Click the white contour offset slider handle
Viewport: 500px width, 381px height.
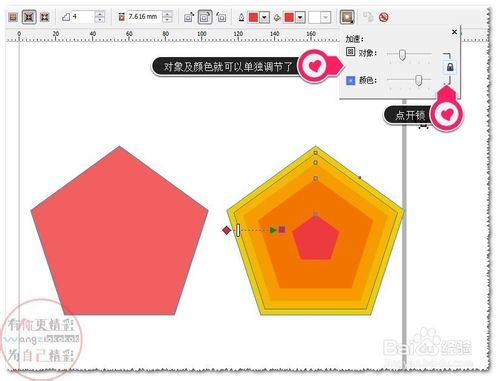[x=238, y=230]
